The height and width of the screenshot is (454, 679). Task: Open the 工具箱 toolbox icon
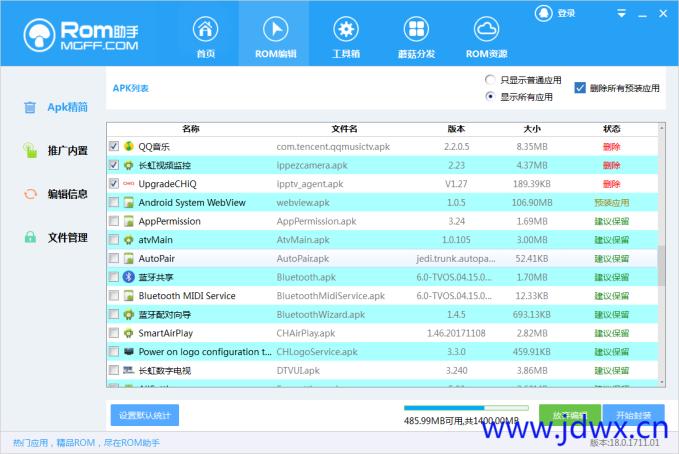[346, 29]
